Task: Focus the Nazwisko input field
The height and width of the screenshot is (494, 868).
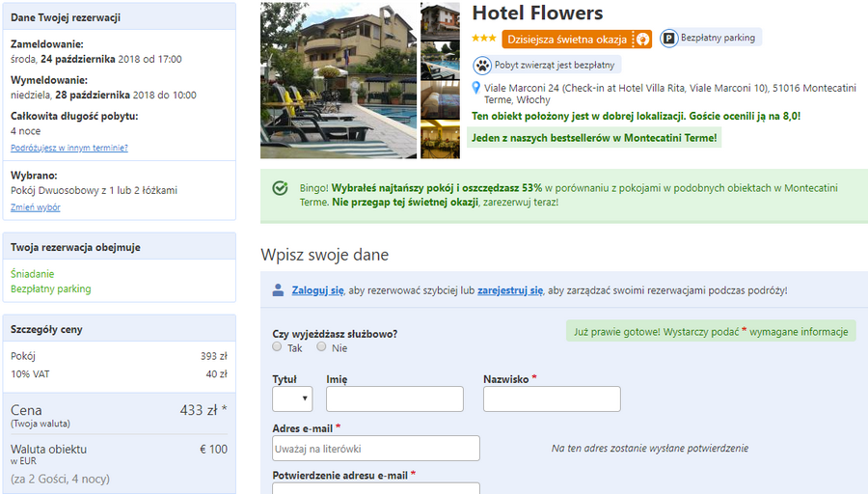Action: [552, 398]
